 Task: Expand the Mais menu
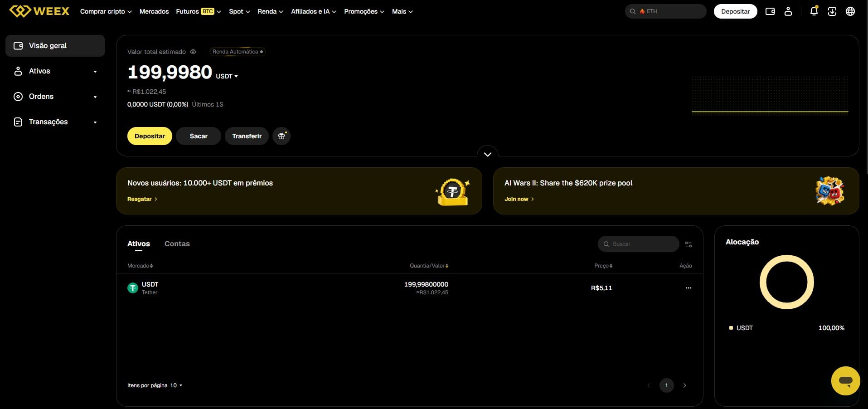[402, 11]
